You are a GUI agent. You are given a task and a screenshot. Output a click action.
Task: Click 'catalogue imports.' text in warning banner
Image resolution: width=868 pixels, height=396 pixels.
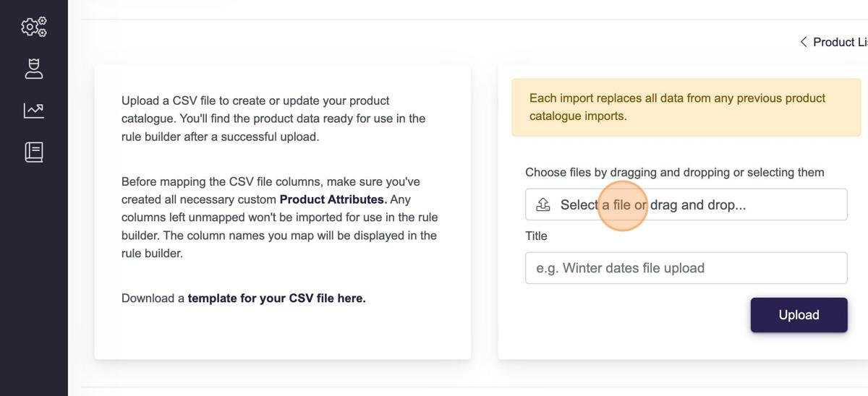click(577, 116)
